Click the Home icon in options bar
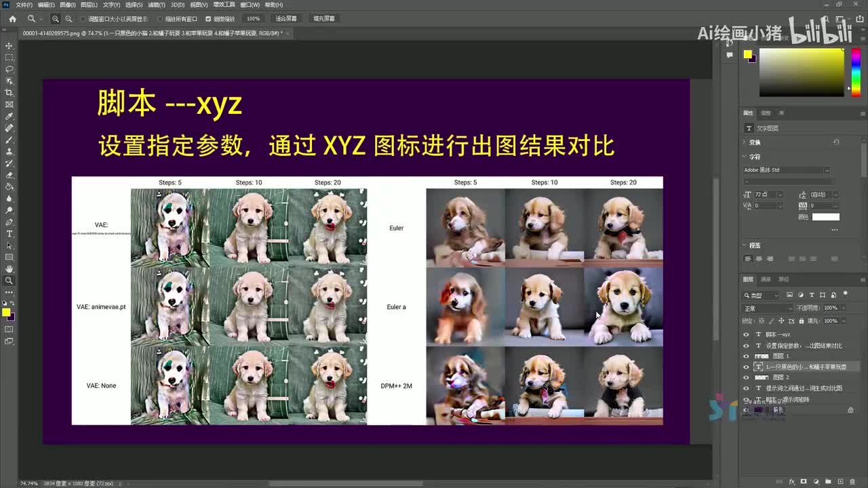868x488 pixels. click(x=12, y=19)
